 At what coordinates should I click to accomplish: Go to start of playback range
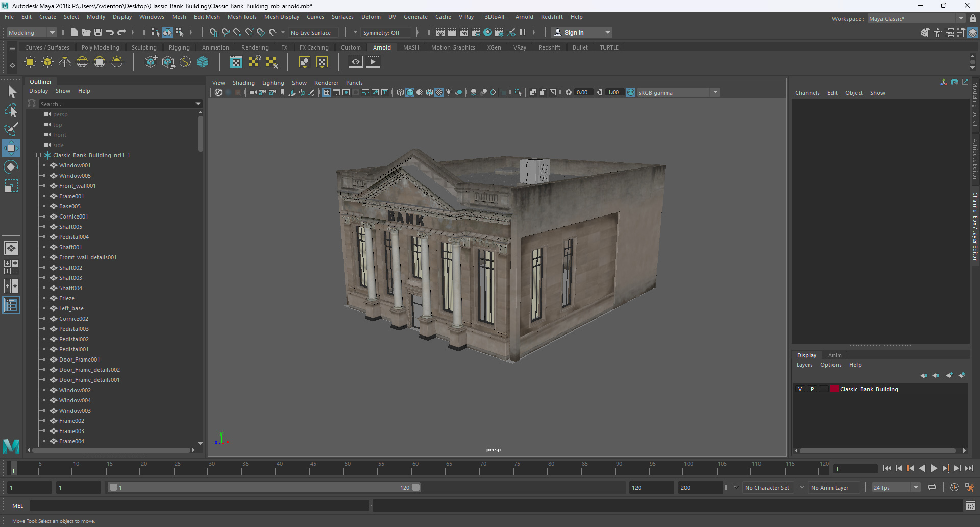point(887,468)
